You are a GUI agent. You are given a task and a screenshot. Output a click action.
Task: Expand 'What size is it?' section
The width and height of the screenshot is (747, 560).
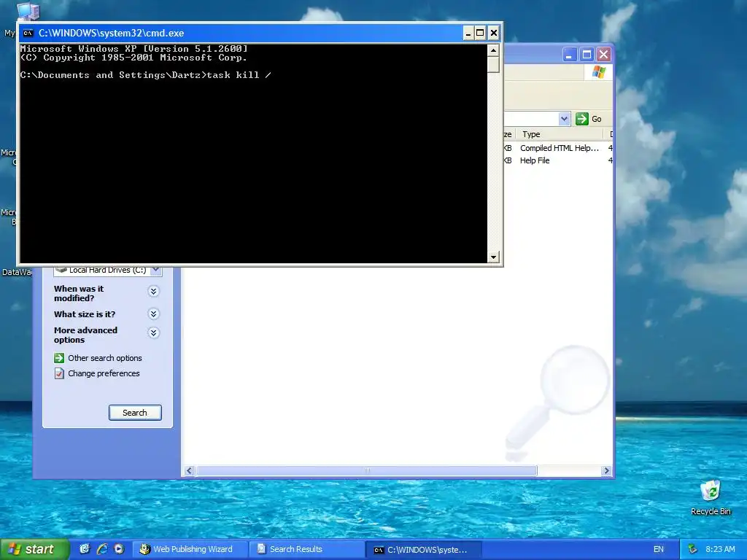[153, 314]
